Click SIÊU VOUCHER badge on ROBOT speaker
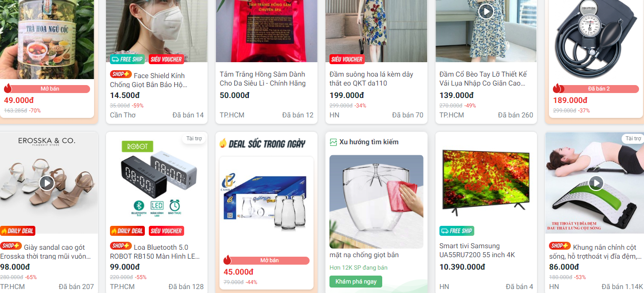 tap(166, 231)
